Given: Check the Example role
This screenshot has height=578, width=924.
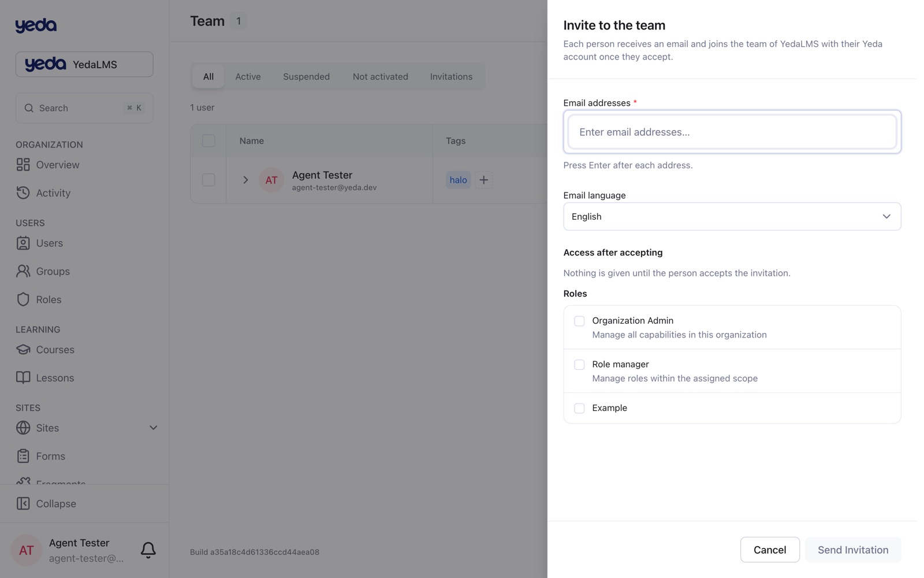Looking at the screenshot, I should (579, 409).
